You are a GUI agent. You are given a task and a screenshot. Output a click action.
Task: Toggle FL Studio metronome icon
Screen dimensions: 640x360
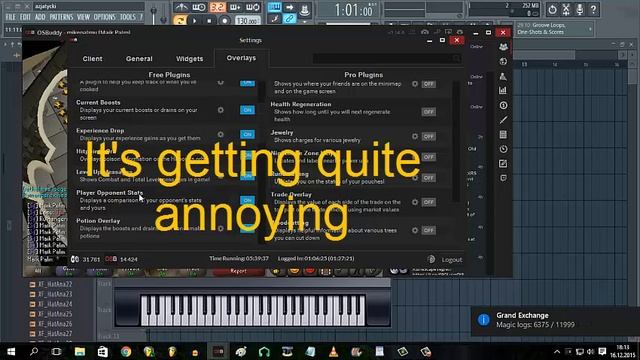point(181,7)
